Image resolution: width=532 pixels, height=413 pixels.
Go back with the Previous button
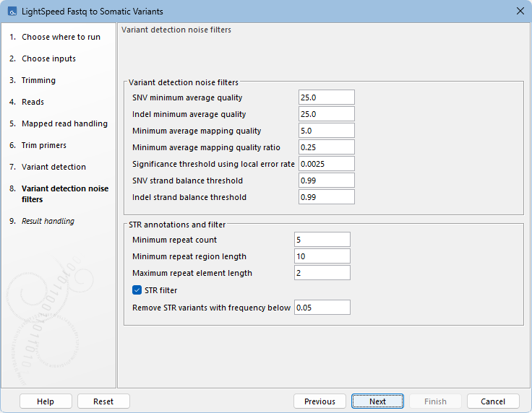click(319, 401)
